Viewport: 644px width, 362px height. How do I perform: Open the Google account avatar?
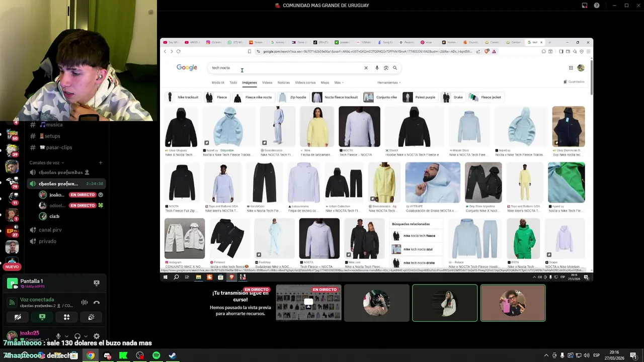point(581,68)
